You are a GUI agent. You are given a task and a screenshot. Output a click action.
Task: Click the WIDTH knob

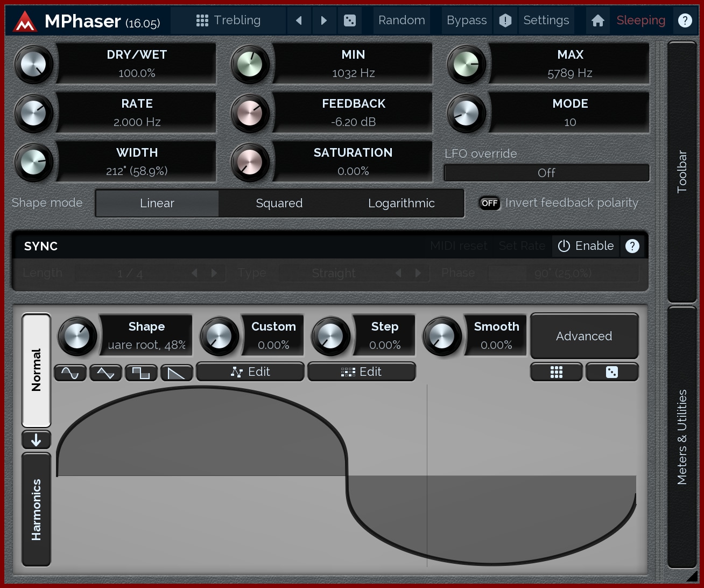click(33, 162)
